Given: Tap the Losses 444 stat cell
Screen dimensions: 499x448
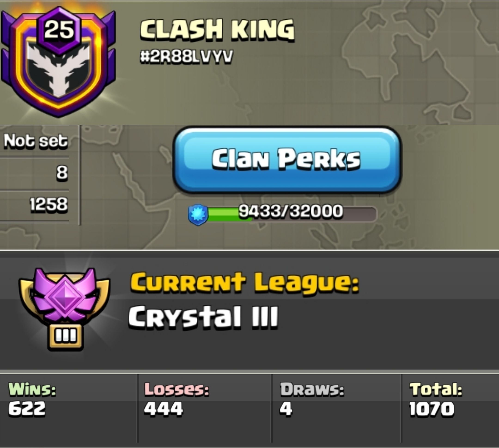Looking at the screenshot, I should click(204, 409).
